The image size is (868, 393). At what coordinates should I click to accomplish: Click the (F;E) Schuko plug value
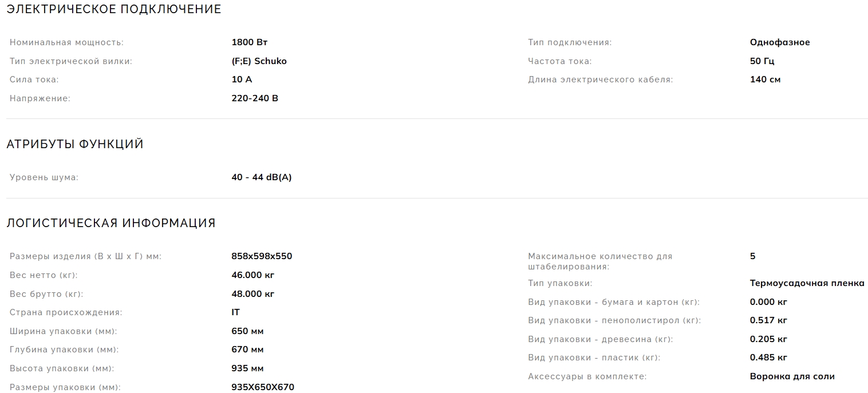tap(259, 61)
